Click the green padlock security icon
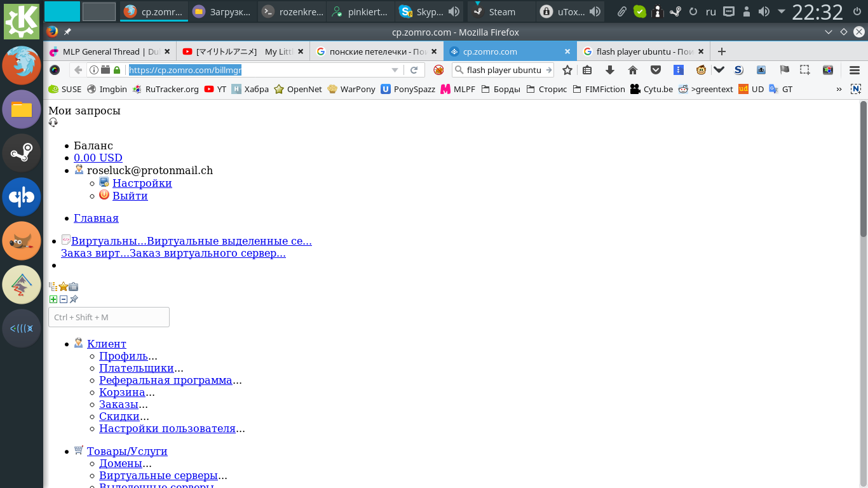 click(x=117, y=70)
